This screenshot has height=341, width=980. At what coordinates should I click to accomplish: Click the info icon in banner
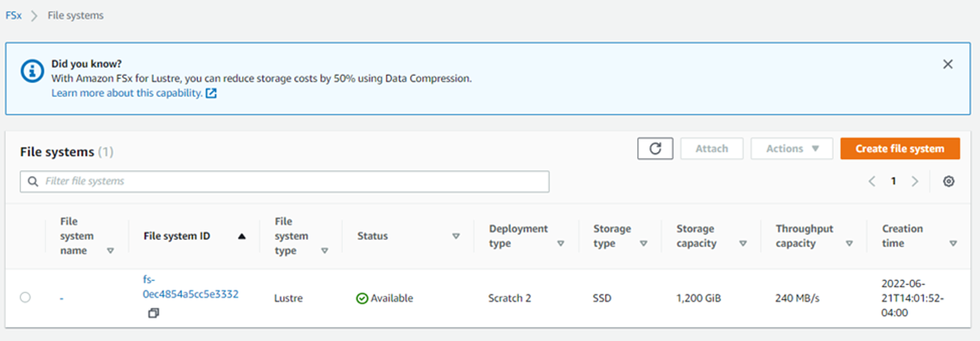(32, 71)
